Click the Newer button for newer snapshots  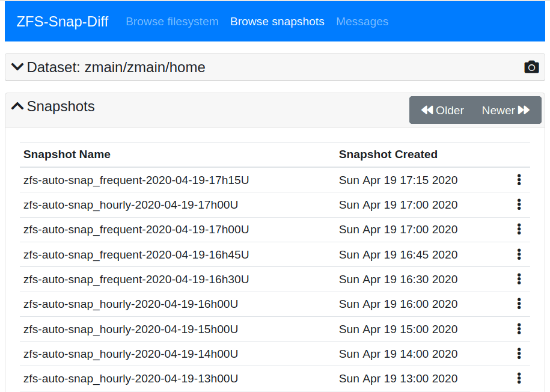coord(499,110)
